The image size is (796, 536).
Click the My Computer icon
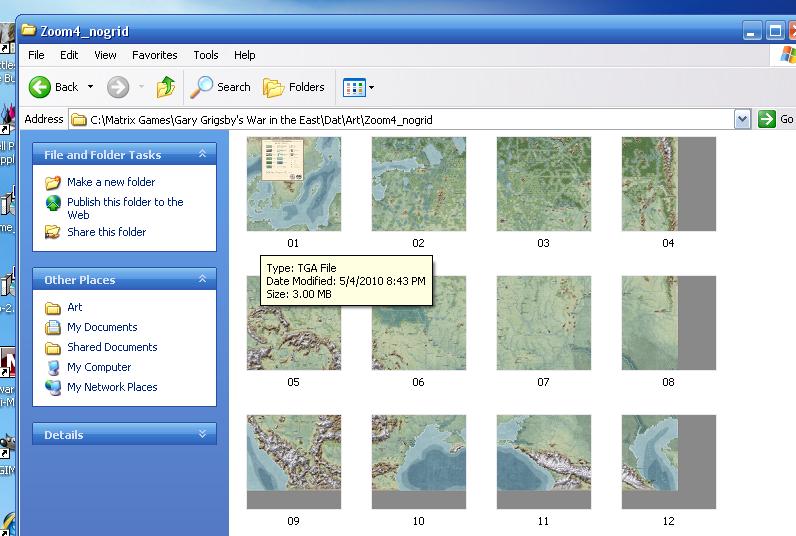[53, 367]
